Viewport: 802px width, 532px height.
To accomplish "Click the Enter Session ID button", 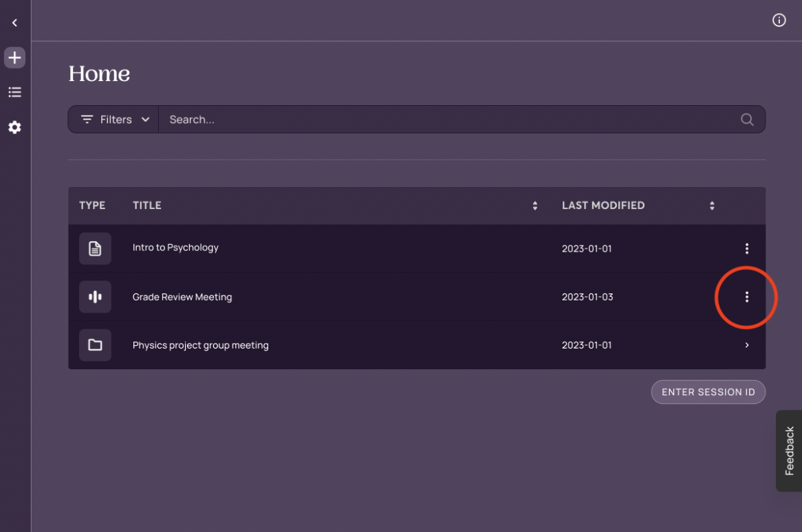I will point(708,392).
